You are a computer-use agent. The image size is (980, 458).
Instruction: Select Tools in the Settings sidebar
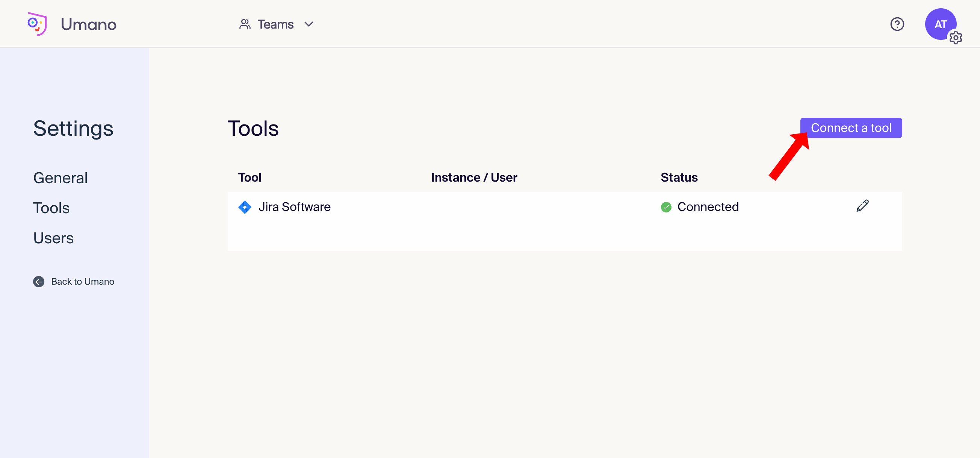pyautogui.click(x=51, y=208)
